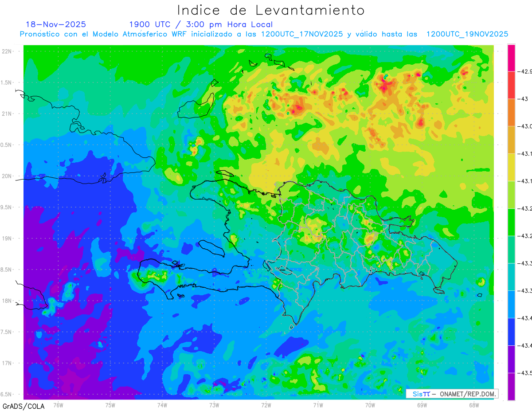532x411 pixels.
Task: Click the '69W' longitude label
Action: coord(422,405)
